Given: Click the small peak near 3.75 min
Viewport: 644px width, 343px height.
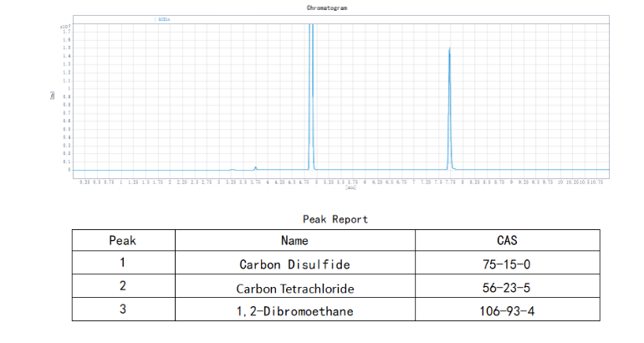Looking at the screenshot, I should (255, 167).
